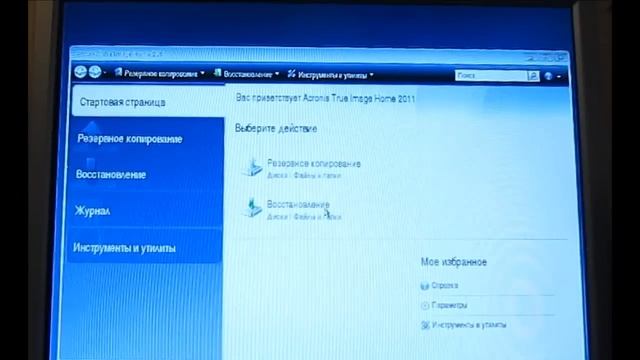This screenshot has height=360, width=640.
Task: Click the Мое избранное heading
Action: (454, 262)
